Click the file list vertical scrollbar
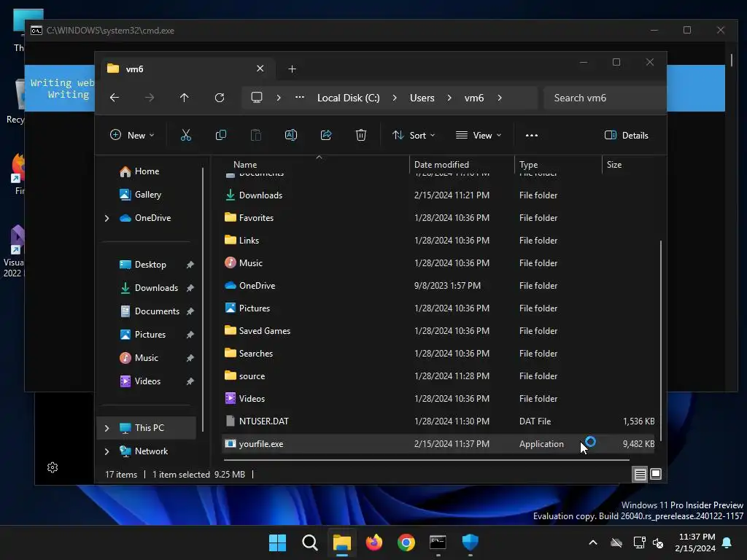Screen dimensions: 747x560 661,341
